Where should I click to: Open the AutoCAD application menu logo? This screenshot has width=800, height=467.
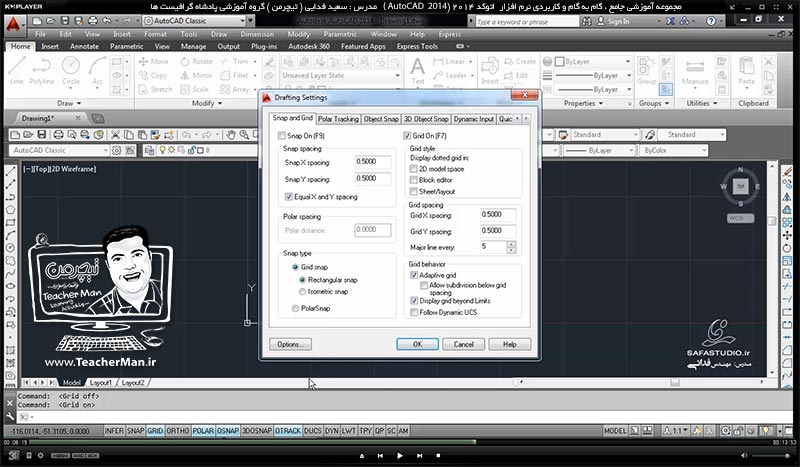(14, 23)
